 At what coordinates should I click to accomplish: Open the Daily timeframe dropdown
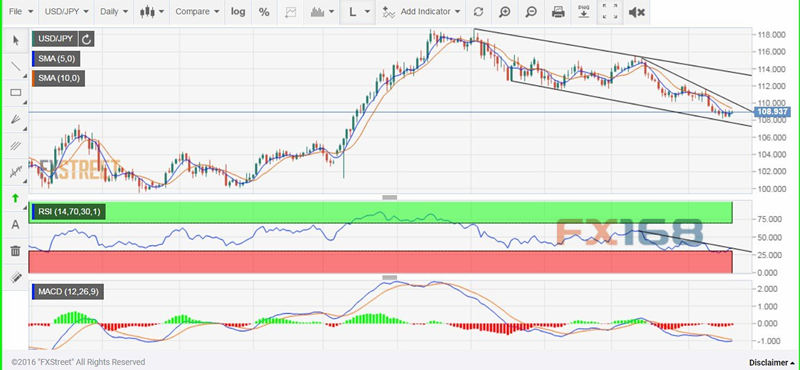pos(114,12)
